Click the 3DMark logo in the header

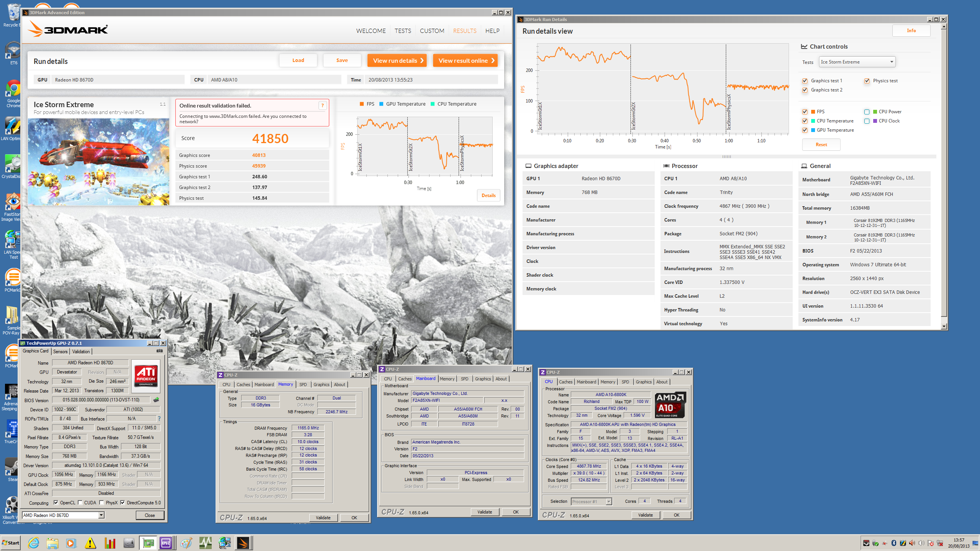pos(68,29)
